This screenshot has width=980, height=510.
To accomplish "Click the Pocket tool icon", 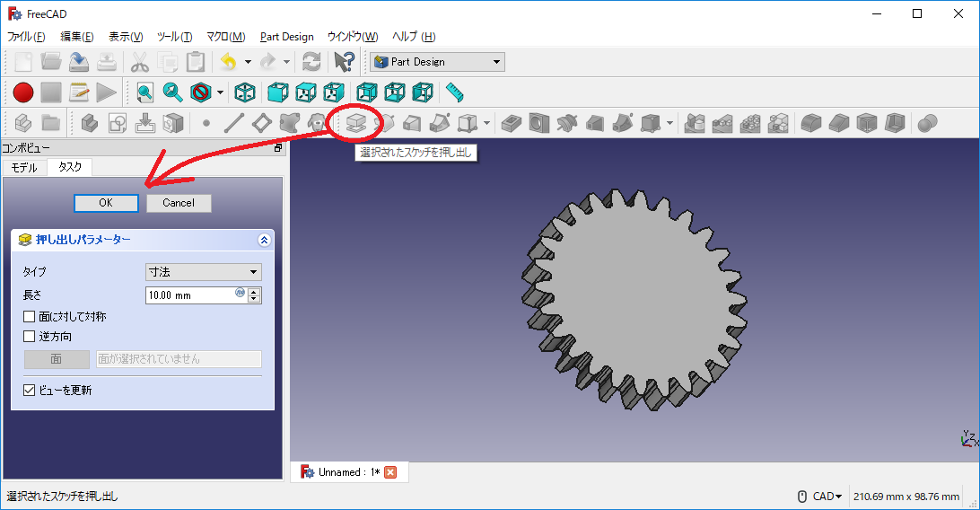I will coord(512,123).
